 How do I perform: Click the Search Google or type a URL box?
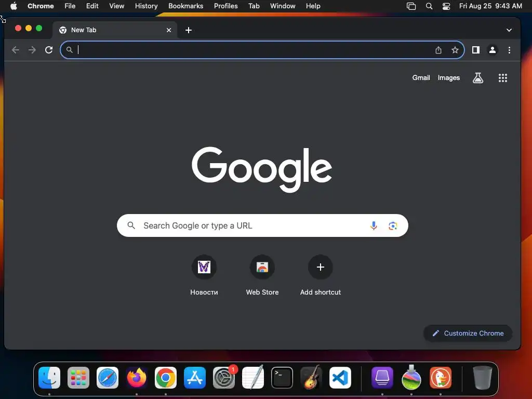(262, 225)
